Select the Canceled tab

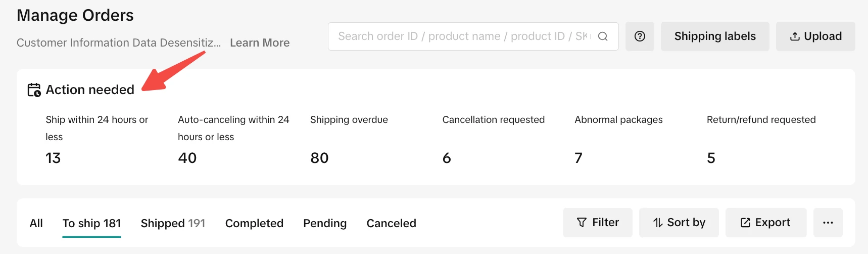391,223
